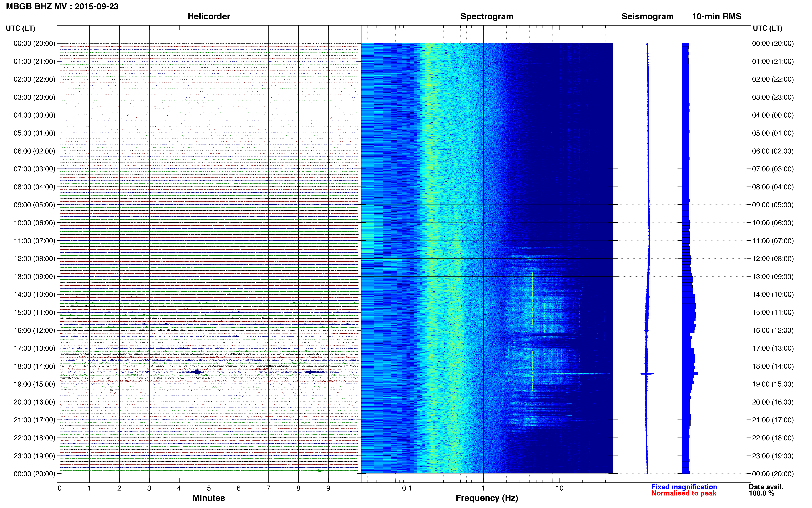Click the 'Minutes' x-axis label
This screenshot has height=508, width=812.
pyautogui.click(x=209, y=498)
